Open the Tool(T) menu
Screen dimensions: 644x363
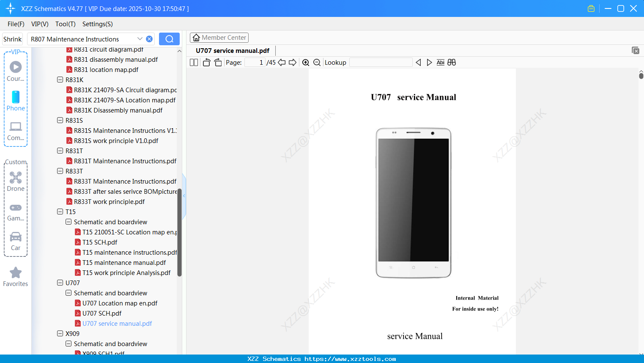point(65,24)
